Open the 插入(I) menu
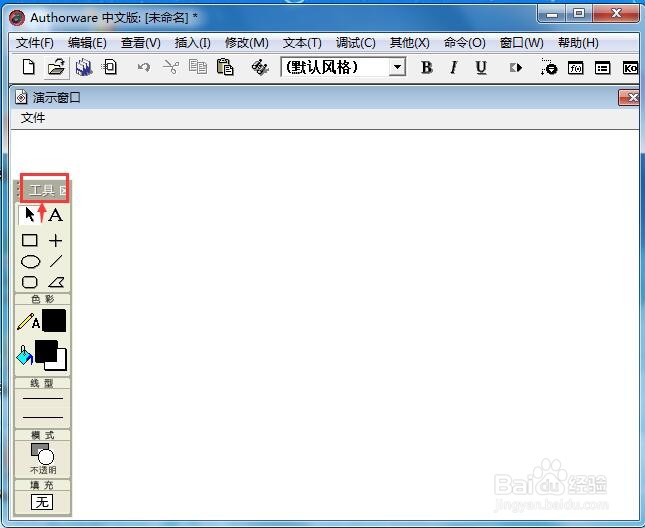 click(x=192, y=43)
